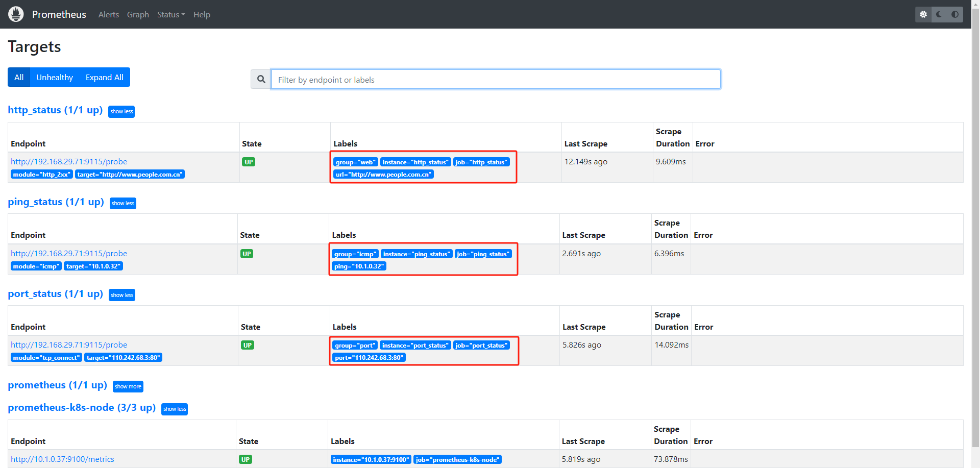Click the target="http://www.people.com.cn" badge
This screenshot has width=980, height=468.
point(130,175)
